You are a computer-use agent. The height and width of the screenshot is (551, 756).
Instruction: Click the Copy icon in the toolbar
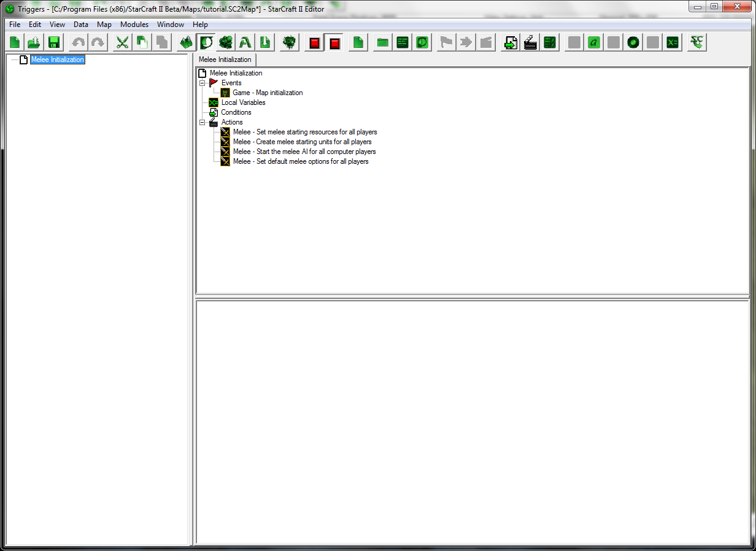[142, 42]
